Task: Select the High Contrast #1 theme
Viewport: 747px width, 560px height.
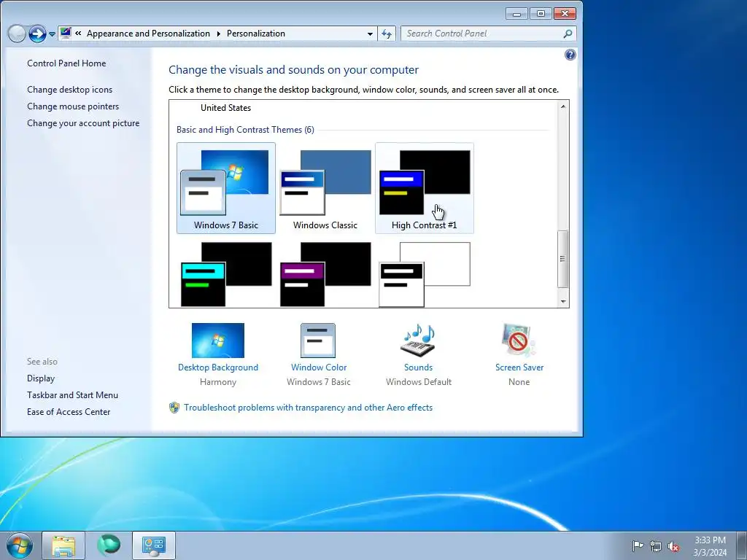Action: (x=425, y=188)
